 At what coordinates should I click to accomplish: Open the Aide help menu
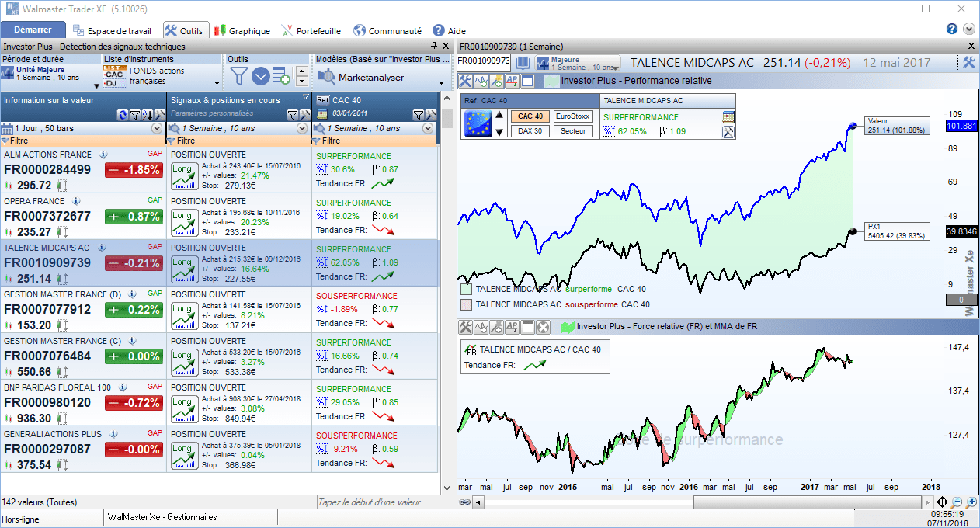[x=449, y=31]
